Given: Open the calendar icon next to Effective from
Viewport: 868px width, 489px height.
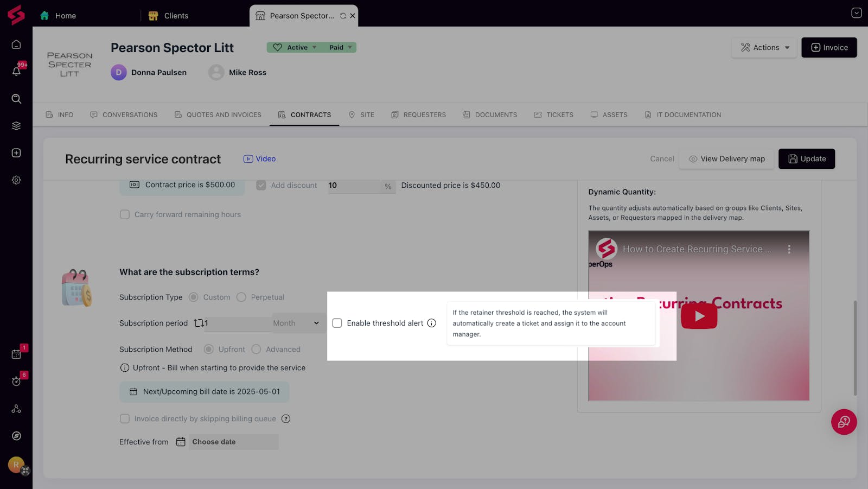Looking at the screenshot, I should pos(181,442).
